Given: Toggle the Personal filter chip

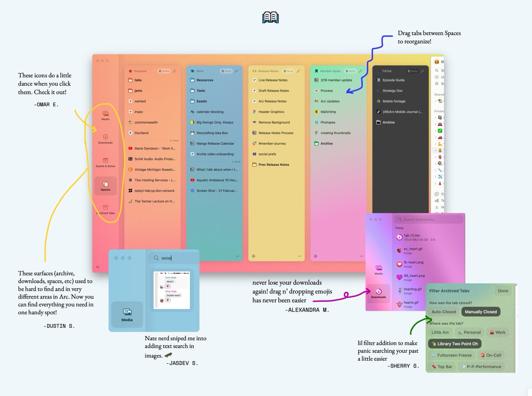Looking at the screenshot, I should coord(469,332).
